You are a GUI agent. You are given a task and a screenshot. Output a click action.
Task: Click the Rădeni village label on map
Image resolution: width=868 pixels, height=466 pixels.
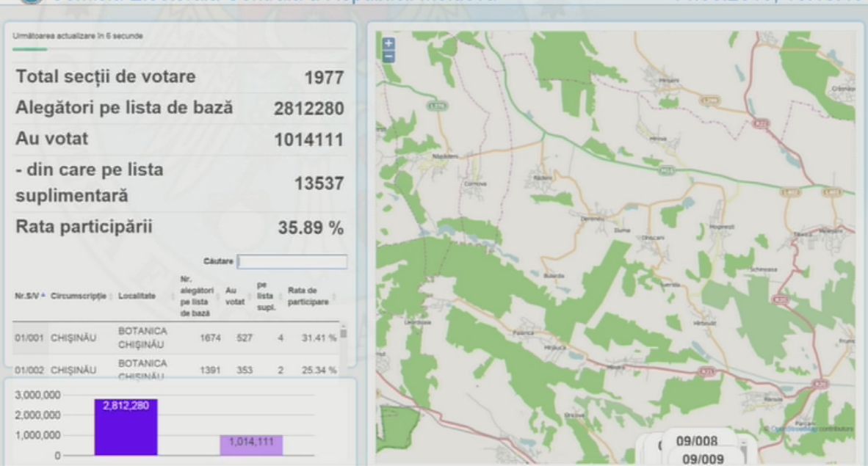(x=543, y=177)
